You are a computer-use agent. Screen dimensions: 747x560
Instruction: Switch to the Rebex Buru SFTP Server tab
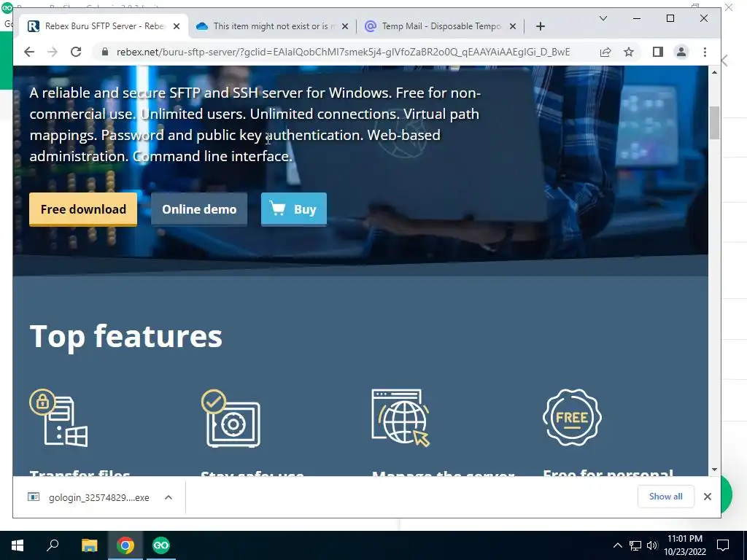pos(104,26)
